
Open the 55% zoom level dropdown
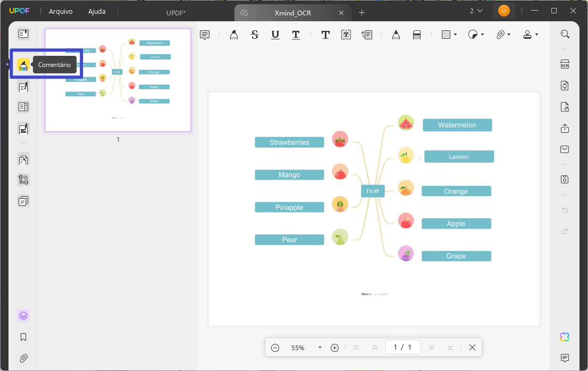[320, 348]
